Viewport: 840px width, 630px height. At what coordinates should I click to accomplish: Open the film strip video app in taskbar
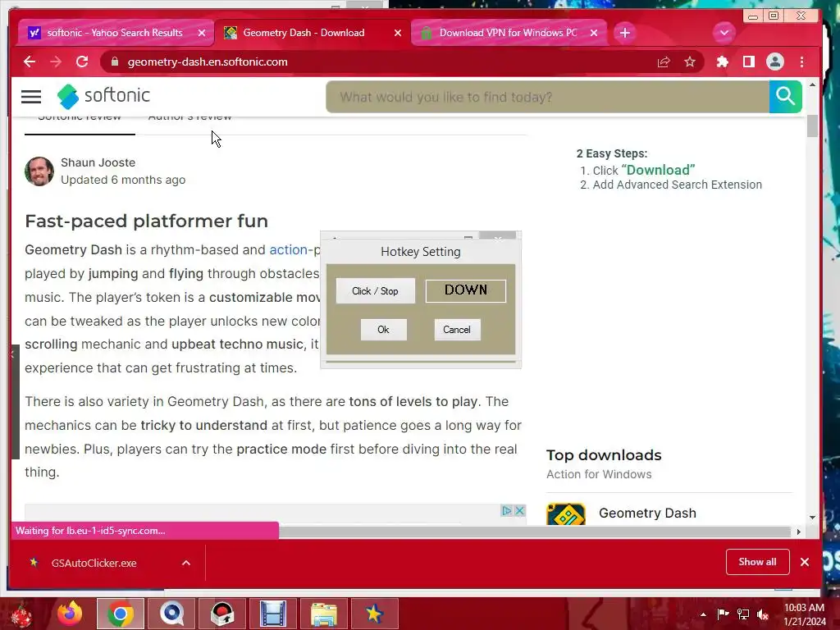[273, 614]
